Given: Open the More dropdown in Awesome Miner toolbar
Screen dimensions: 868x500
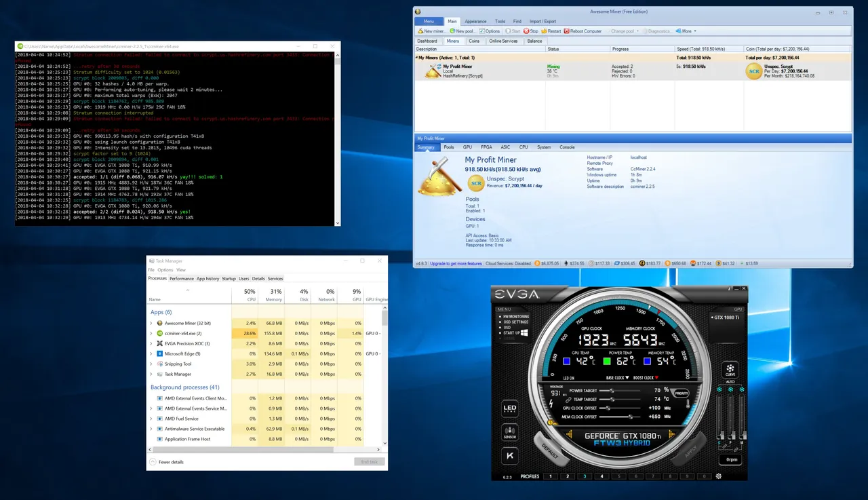Looking at the screenshot, I should (x=686, y=31).
